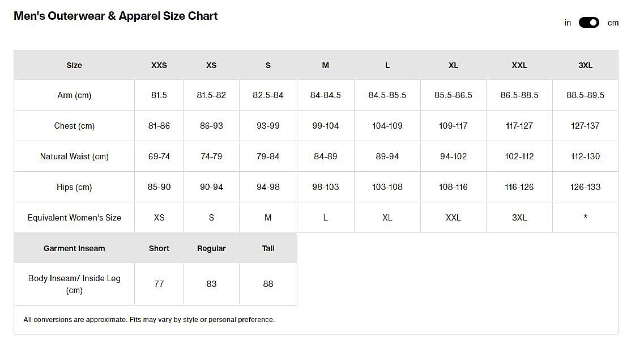Click the 'Regular' inseam value 83
644x343 pixels.
tap(211, 283)
